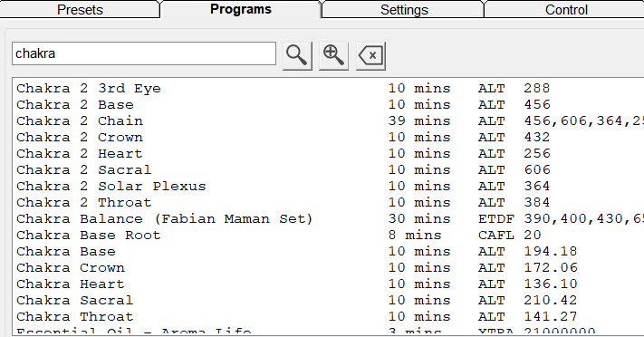Screen dimensions: 644x337
Task: Focus the search box containing chakra
Action: point(144,53)
